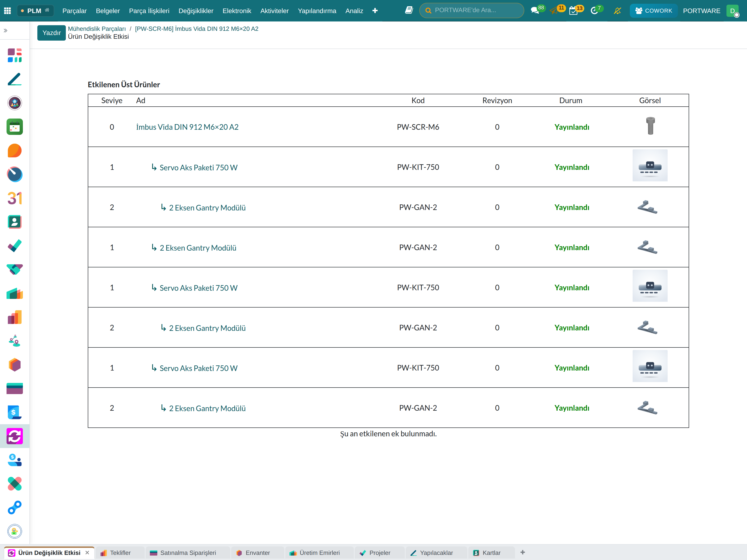Switch to the Kartlar bottom tab
The height and width of the screenshot is (560, 747).
pyautogui.click(x=491, y=553)
